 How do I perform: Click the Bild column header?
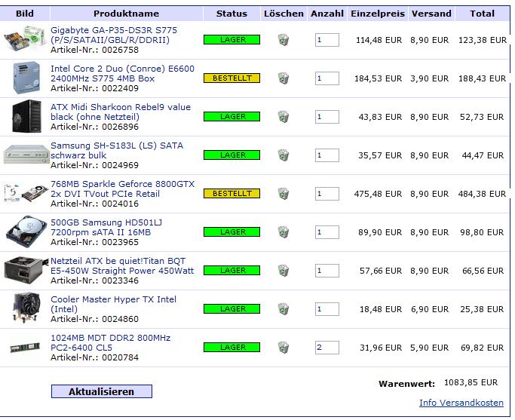(25, 14)
